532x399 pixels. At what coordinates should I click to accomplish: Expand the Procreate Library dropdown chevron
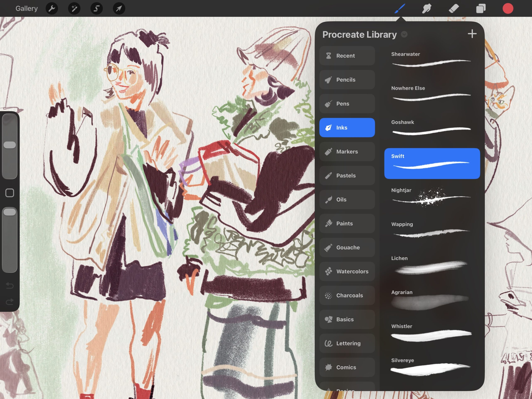tap(404, 34)
